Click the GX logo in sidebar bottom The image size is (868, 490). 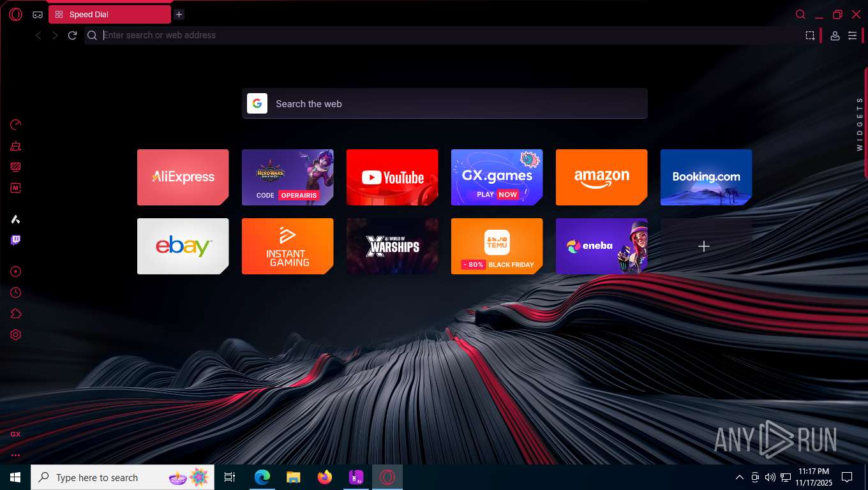coord(15,434)
